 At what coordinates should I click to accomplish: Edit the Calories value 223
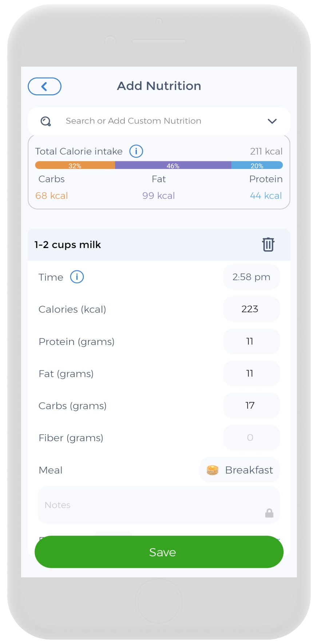point(251,309)
